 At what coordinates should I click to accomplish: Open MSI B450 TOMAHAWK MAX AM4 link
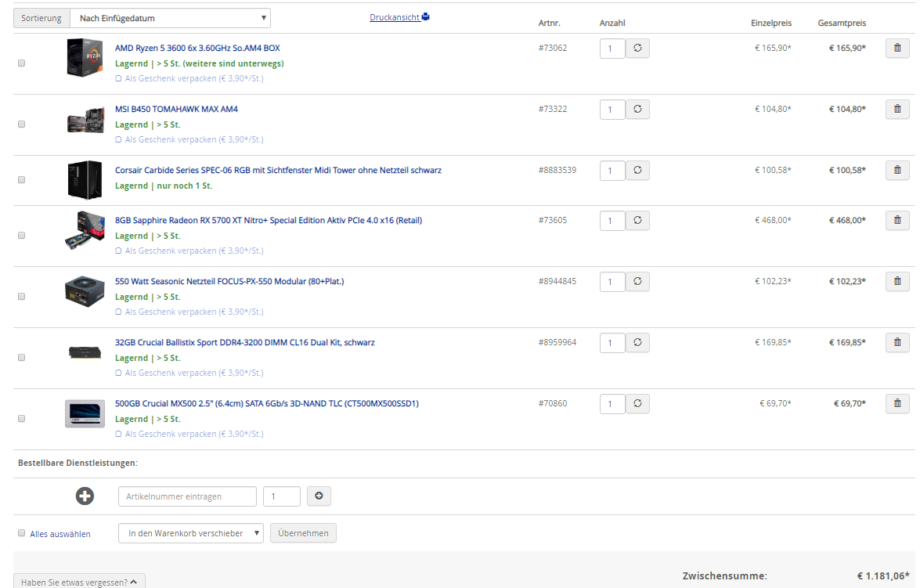tap(176, 109)
